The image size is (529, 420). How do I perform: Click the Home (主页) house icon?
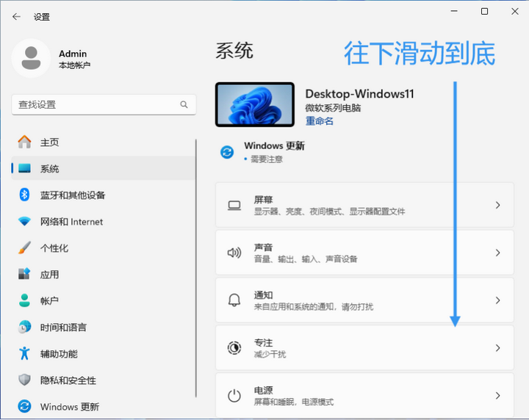point(24,142)
